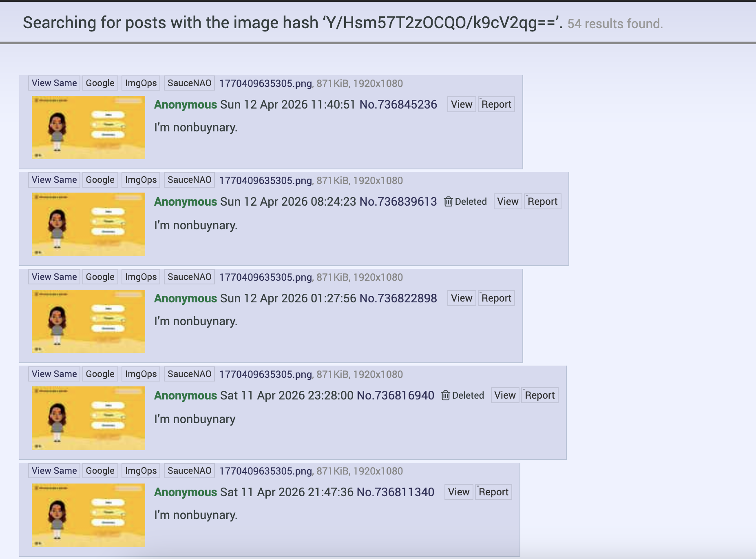Image resolution: width=756 pixels, height=559 pixels.
Task: Click View Same on the first post
Action: coord(54,83)
